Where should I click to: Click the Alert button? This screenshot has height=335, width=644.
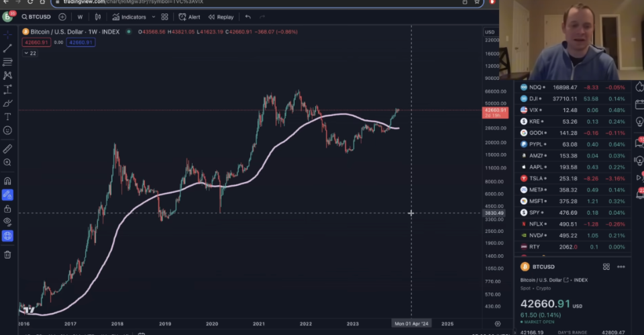(x=189, y=17)
